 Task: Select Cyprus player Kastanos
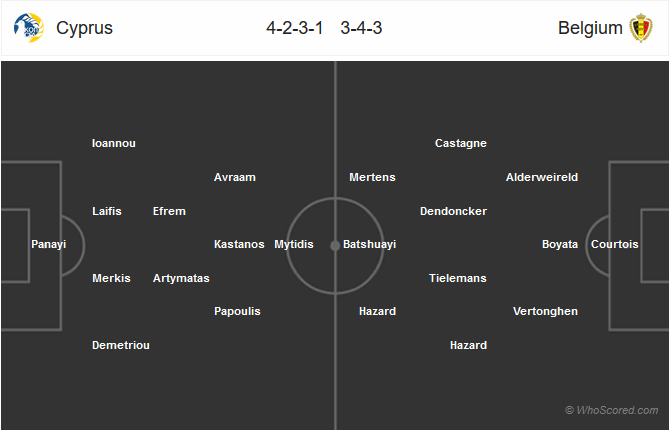coord(239,244)
